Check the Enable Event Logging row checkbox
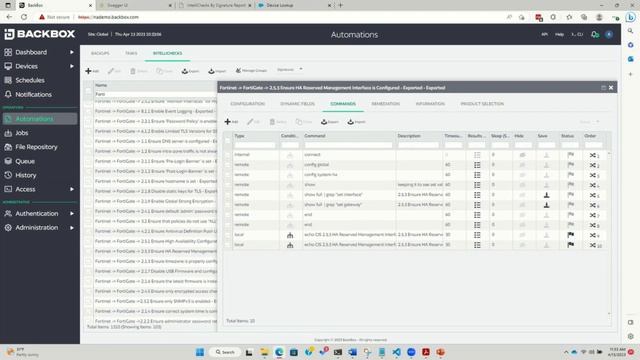 click(89, 111)
